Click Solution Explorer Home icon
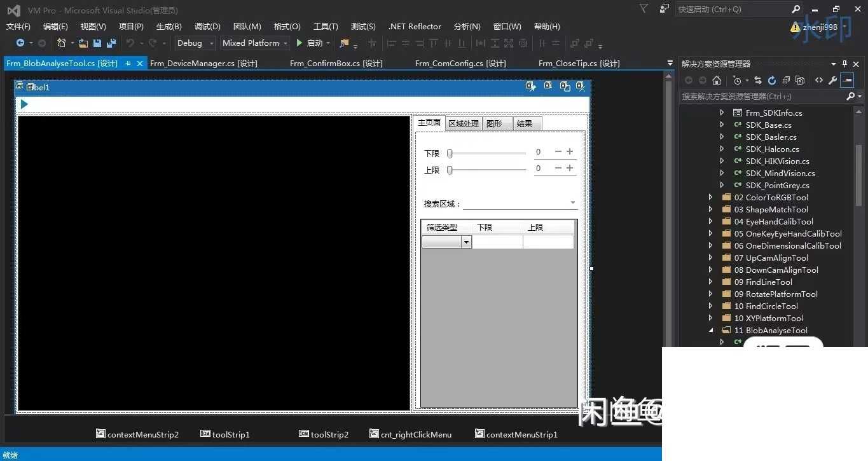The height and width of the screenshot is (461, 868). pos(717,80)
